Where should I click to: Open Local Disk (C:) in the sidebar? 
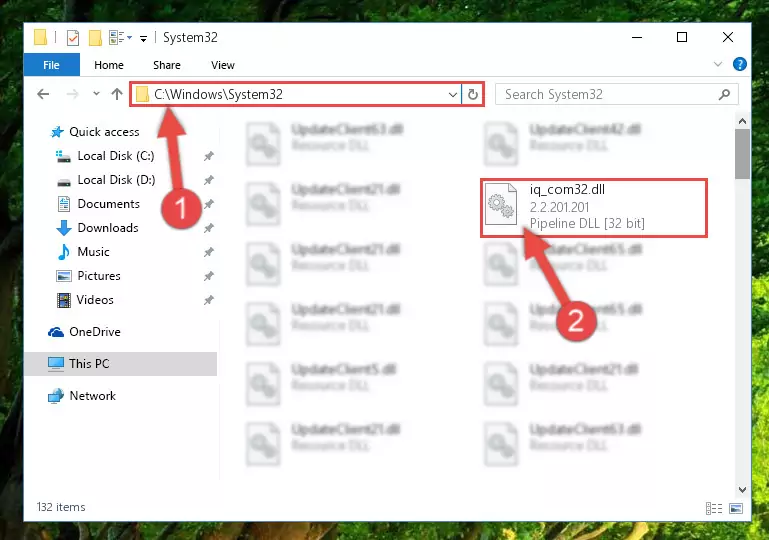pyautogui.click(x=116, y=156)
